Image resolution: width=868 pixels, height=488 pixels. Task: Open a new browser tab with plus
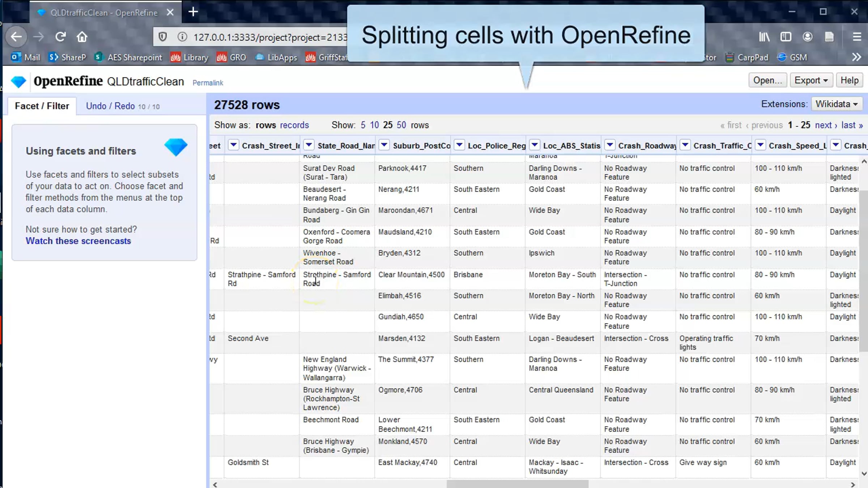pos(193,12)
